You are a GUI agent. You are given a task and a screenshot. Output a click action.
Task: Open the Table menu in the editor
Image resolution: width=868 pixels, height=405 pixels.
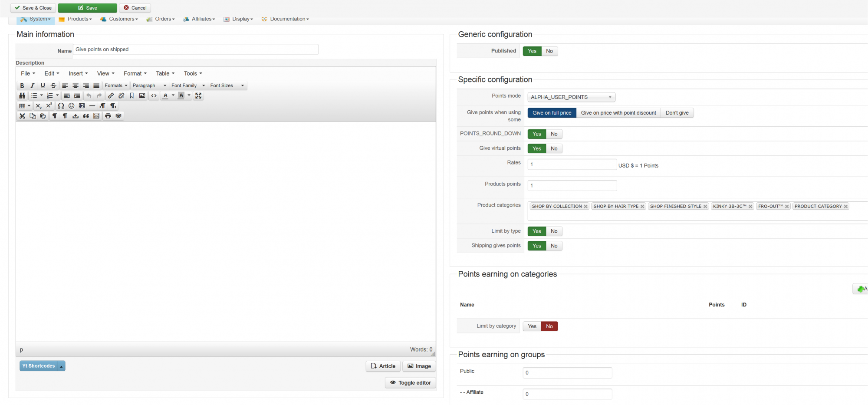coord(165,73)
